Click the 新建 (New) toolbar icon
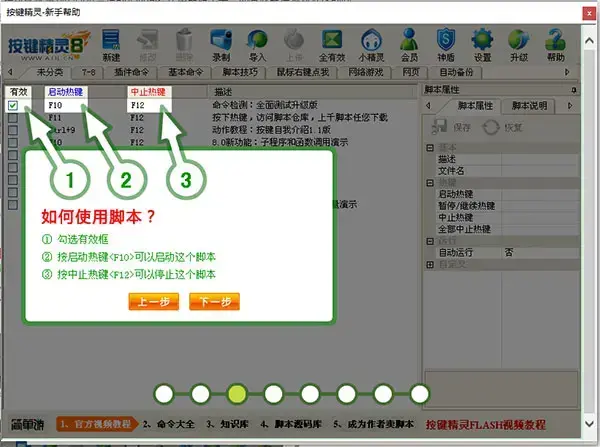Image resolution: width=600 pixels, height=447 pixels. pyautogui.click(x=111, y=45)
